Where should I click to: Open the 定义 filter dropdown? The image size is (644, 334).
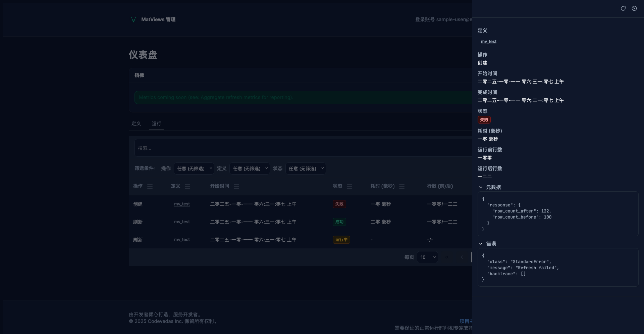250,169
